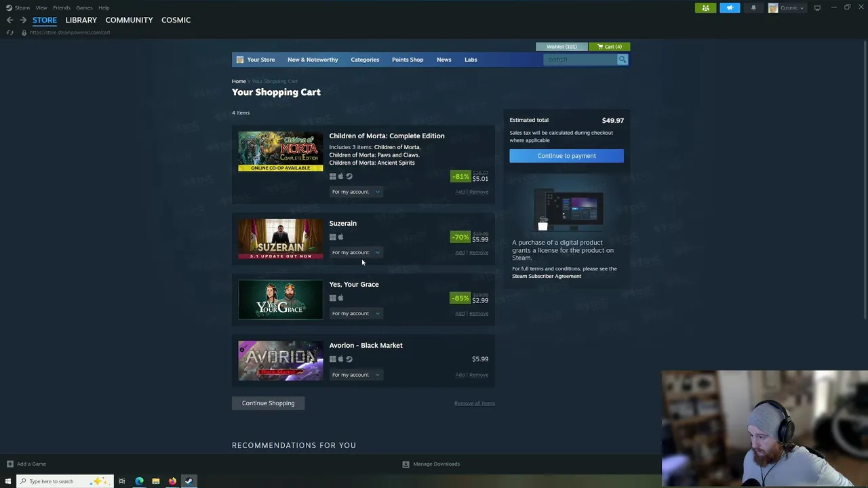This screenshot has width=868, height=488.
Task: Click Add for Yes, Your Grace
Action: 460,314
